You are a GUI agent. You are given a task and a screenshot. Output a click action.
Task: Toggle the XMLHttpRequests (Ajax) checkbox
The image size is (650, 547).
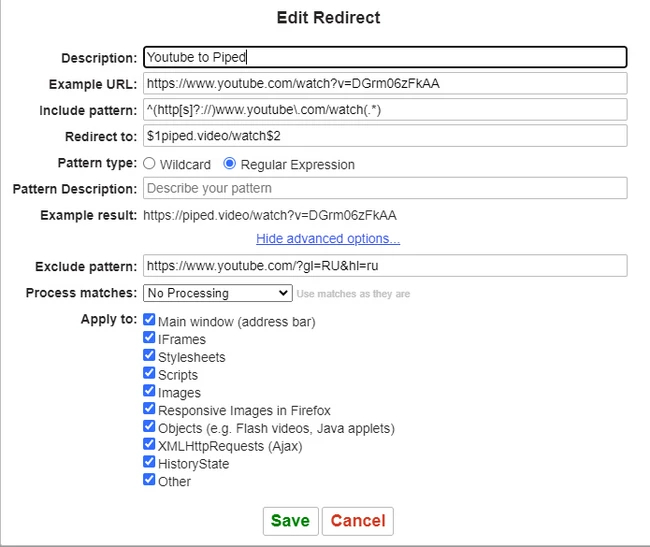[x=150, y=446]
